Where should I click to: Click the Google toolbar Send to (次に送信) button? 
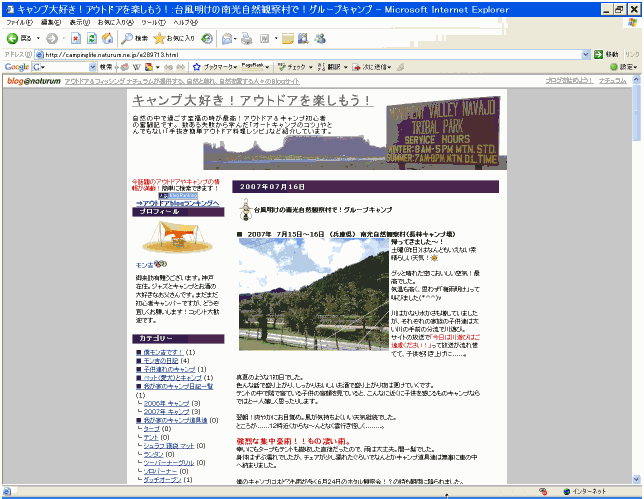tap(371, 67)
